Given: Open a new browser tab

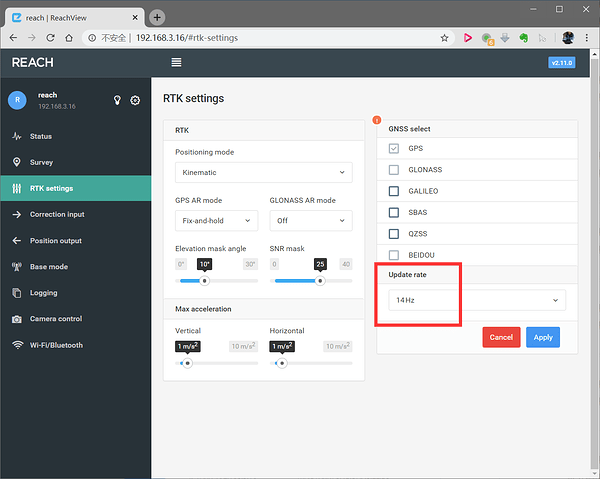Looking at the screenshot, I should tap(157, 17).
